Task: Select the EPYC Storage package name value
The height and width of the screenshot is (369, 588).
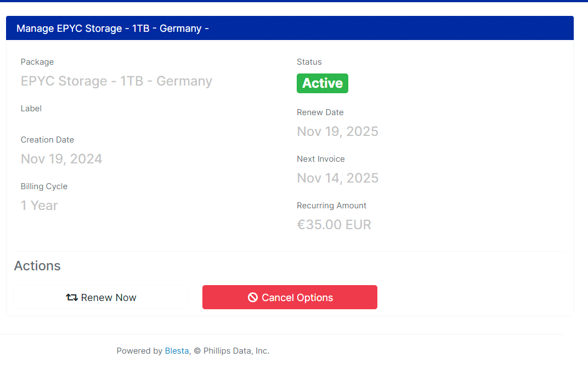Action: [x=116, y=81]
